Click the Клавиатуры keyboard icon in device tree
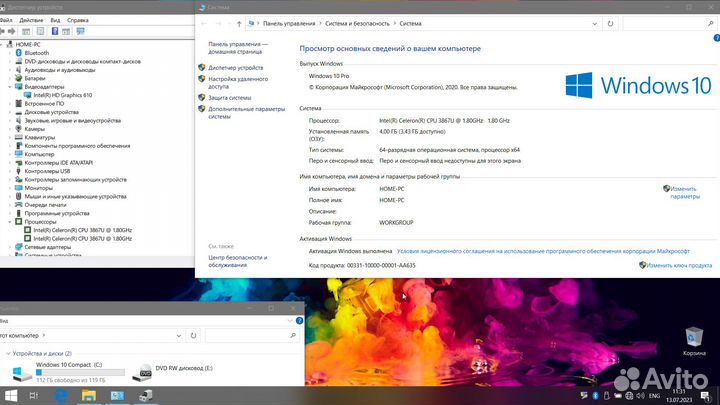The width and height of the screenshot is (720, 405). [18, 137]
